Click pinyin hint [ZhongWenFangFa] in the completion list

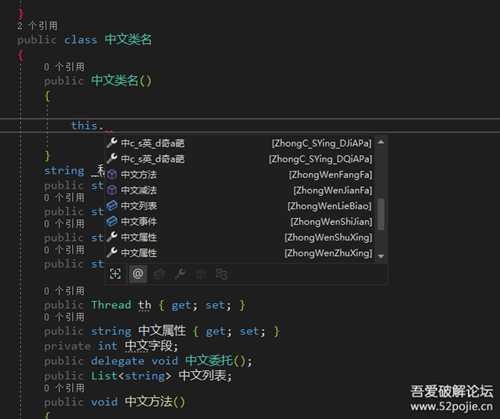(331, 174)
